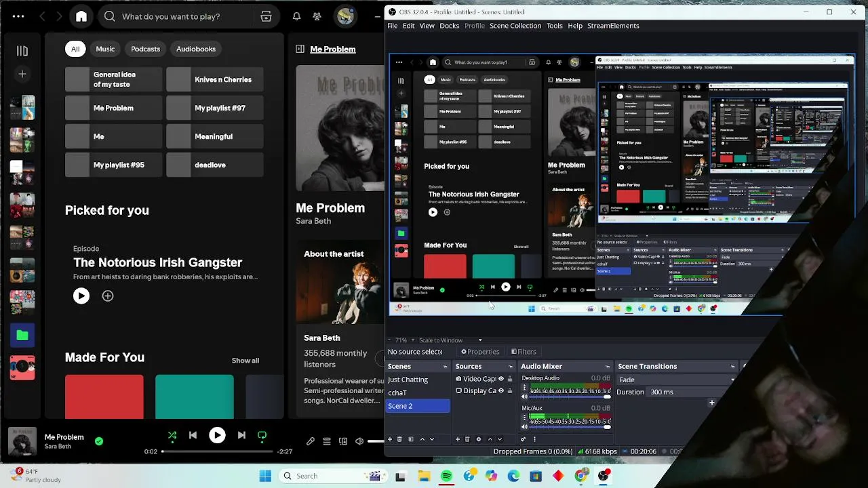Image resolution: width=868 pixels, height=488 pixels.
Task: Mute Spotify with the speaker icon
Action: tap(359, 441)
